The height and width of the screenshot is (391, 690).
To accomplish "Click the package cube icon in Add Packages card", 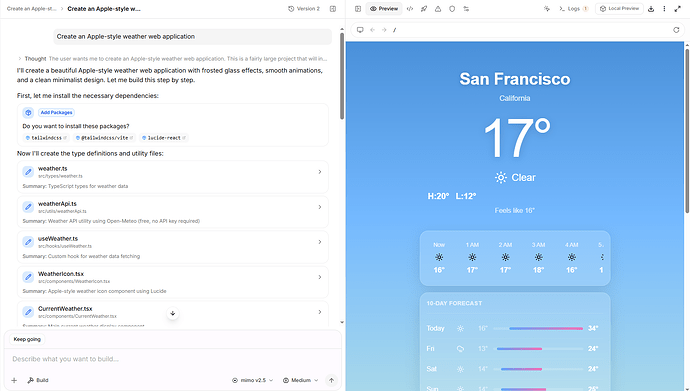I will point(28,113).
